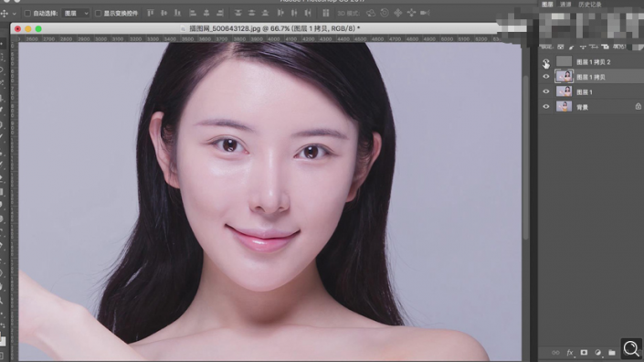Viewport: 644px width, 362px height.
Task: Toggle lock image pixels brush icon
Action: pyautogui.click(x=571, y=47)
